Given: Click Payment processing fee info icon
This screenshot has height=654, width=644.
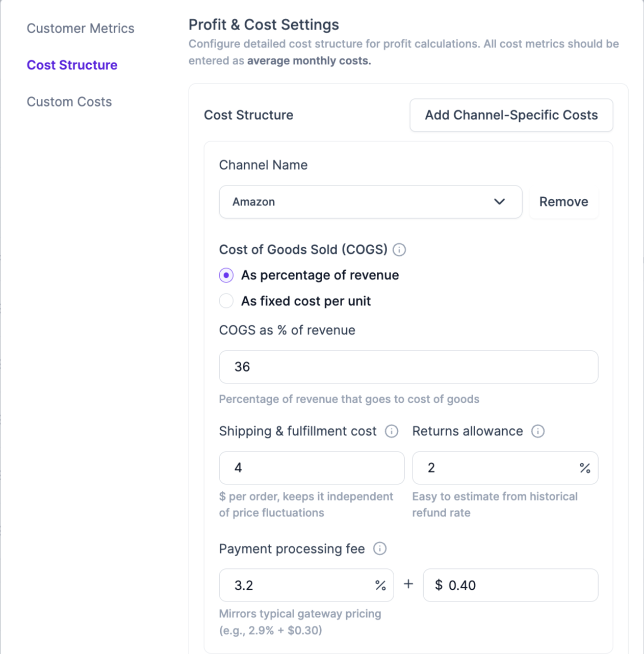Looking at the screenshot, I should (380, 548).
